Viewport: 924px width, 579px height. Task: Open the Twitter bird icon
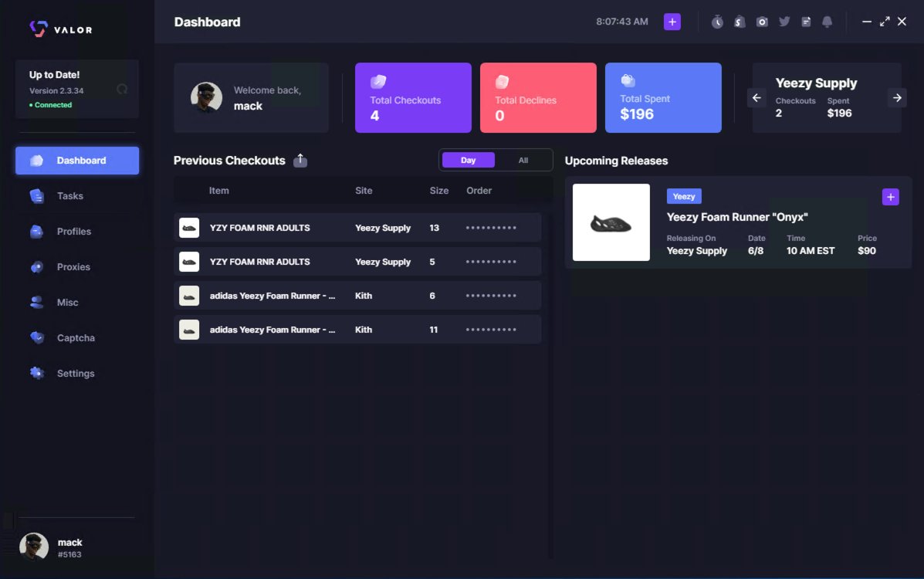click(x=784, y=22)
